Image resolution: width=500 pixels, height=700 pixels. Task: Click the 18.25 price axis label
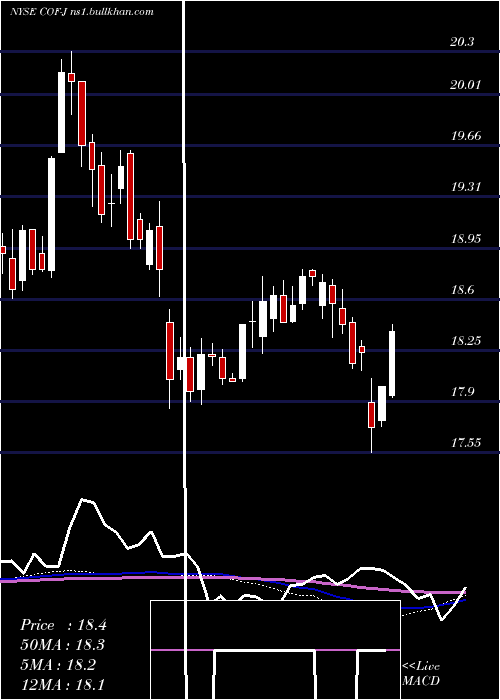point(466,341)
